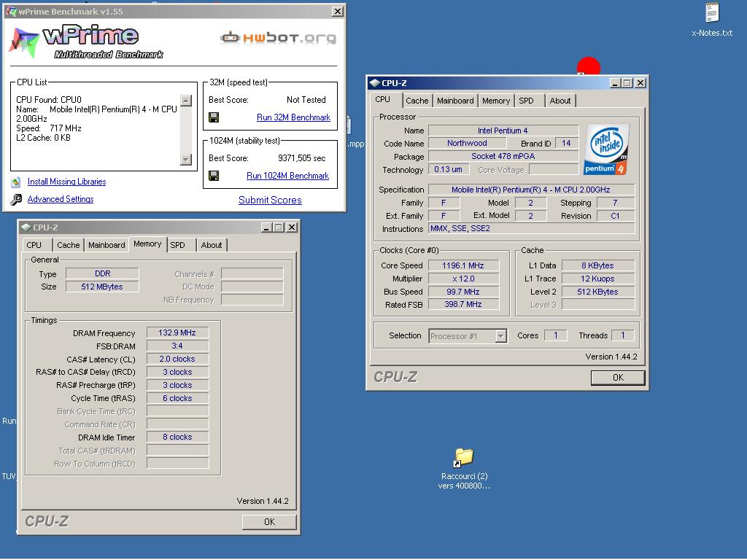This screenshot has width=747, height=560.
Task: Close the wPrime Benchmark window
Action: (x=337, y=12)
